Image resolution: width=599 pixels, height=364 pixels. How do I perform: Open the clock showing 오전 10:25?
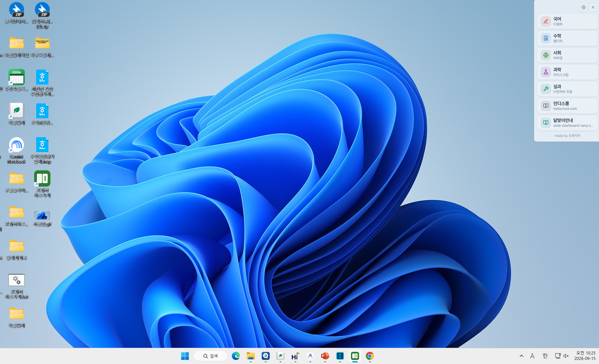coord(585,356)
